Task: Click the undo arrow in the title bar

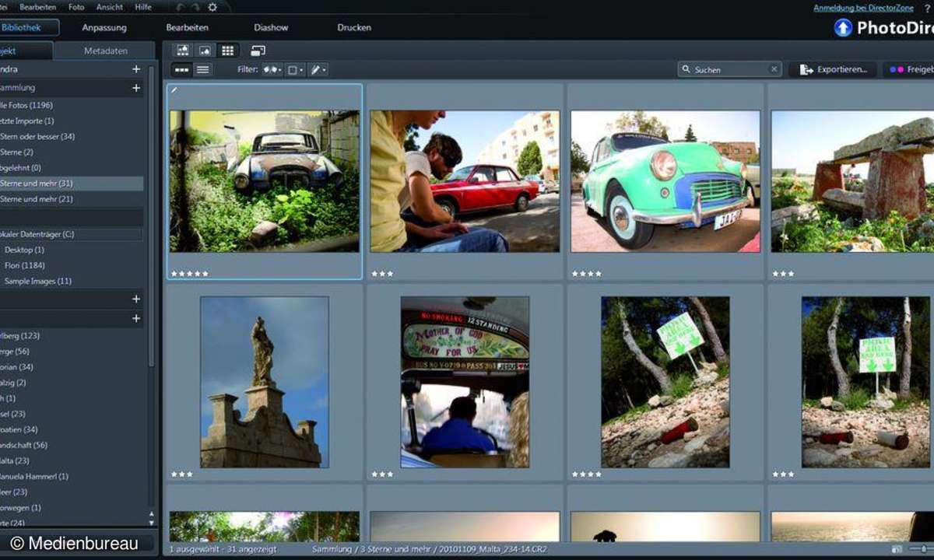Action: (x=180, y=7)
